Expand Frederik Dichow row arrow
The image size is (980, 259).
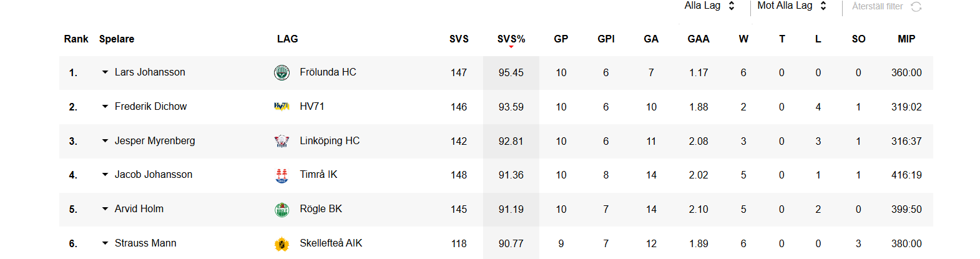(x=105, y=107)
